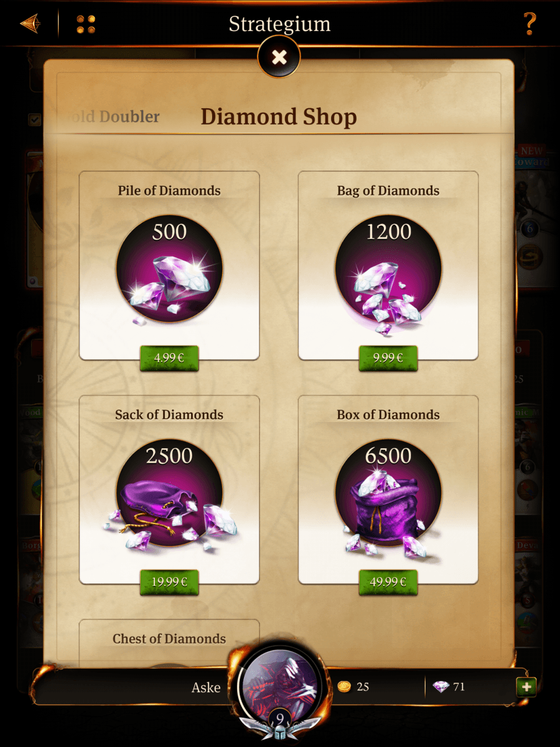Buy Bag of Diamonds for 9.99 €
Viewport: 560px width, 747px height.
tap(388, 359)
